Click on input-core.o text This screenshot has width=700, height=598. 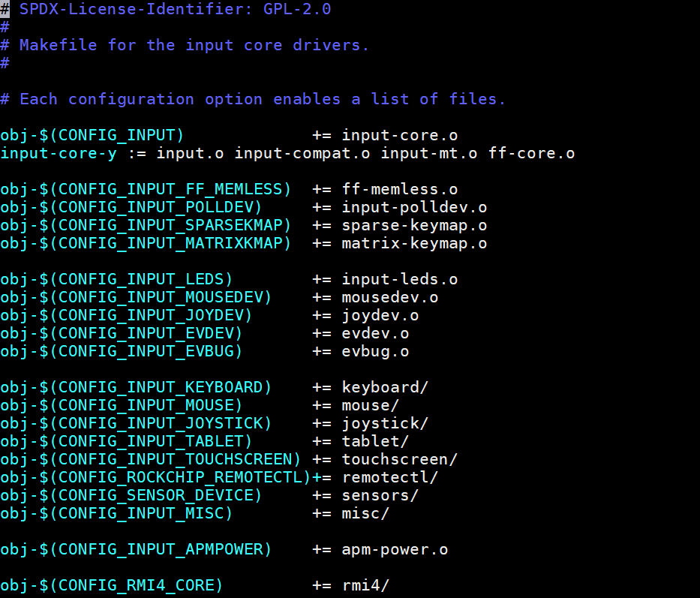399,136
